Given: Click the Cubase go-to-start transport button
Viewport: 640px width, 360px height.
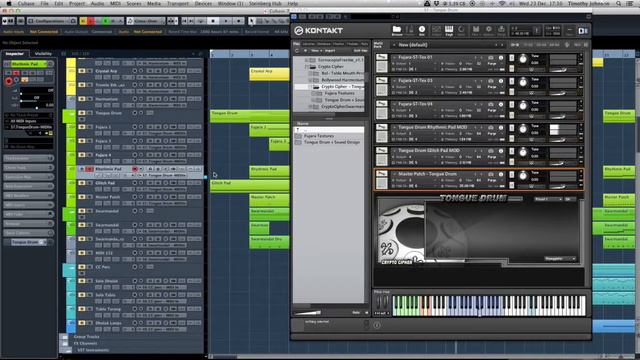Looking at the screenshot, I should coord(185,20).
